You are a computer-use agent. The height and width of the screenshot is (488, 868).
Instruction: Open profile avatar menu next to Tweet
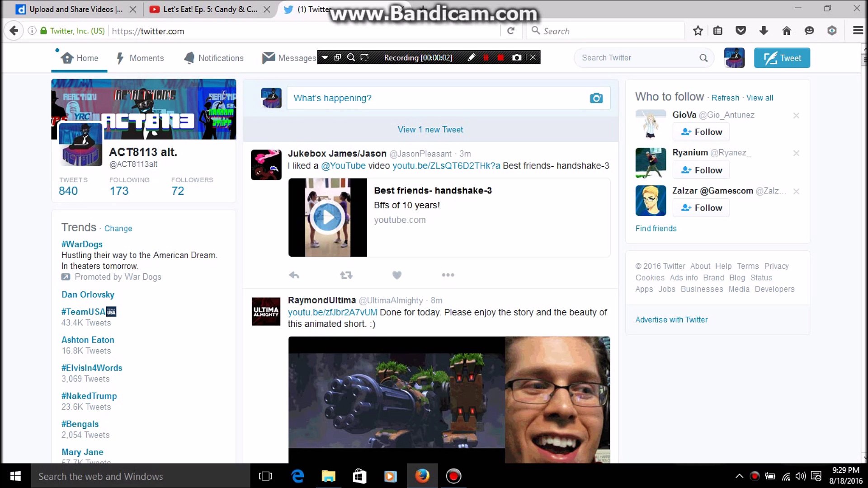pyautogui.click(x=734, y=58)
